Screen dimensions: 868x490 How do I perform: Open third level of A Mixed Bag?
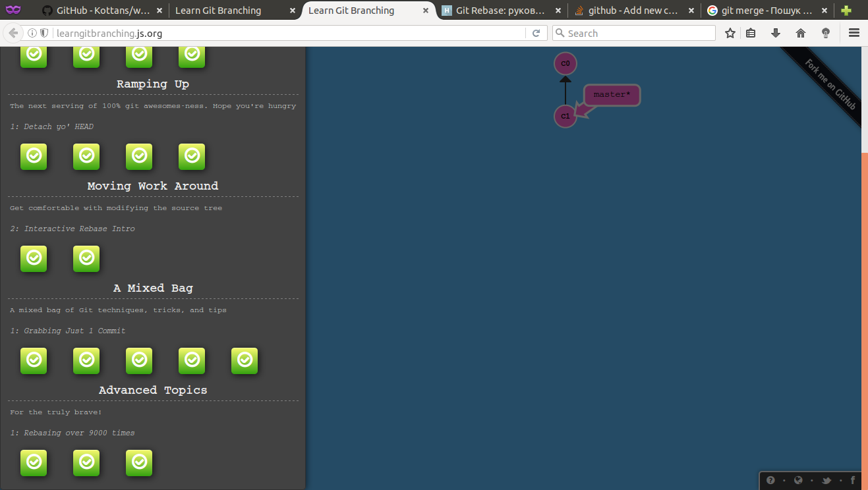coord(139,360)
